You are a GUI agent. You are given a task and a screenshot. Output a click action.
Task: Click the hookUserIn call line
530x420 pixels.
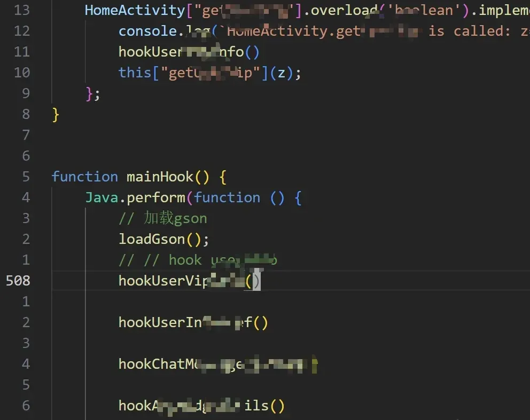193,322
